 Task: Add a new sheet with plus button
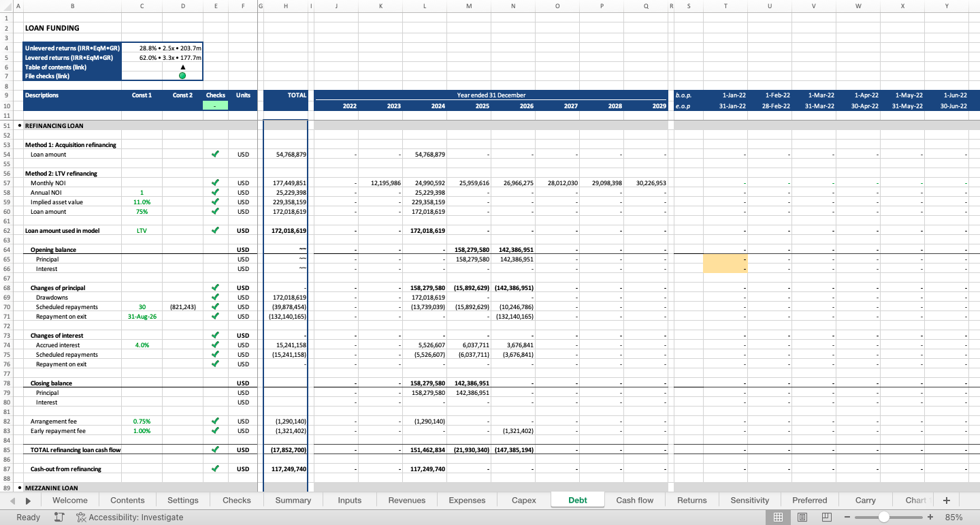(946, 500)
